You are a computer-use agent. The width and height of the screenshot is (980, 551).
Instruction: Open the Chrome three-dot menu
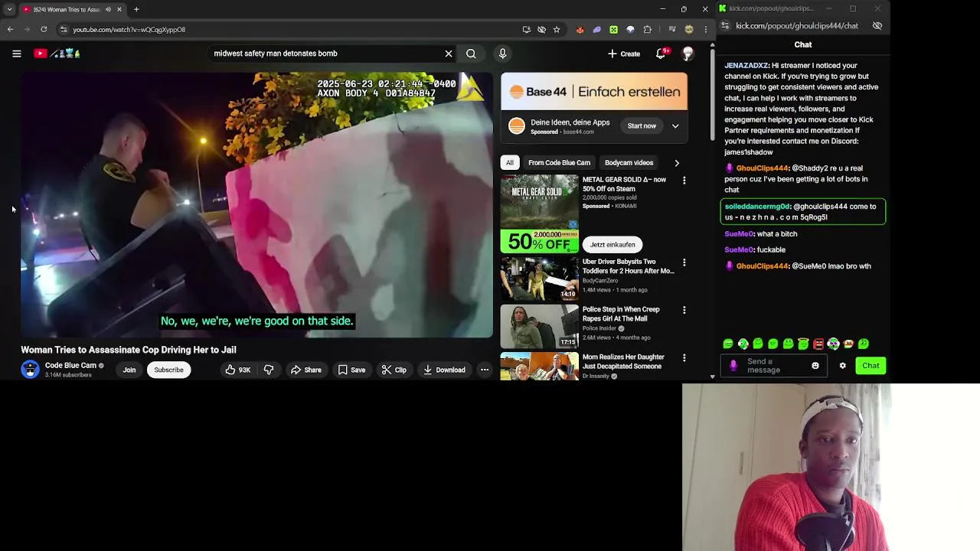coord(705,29)
